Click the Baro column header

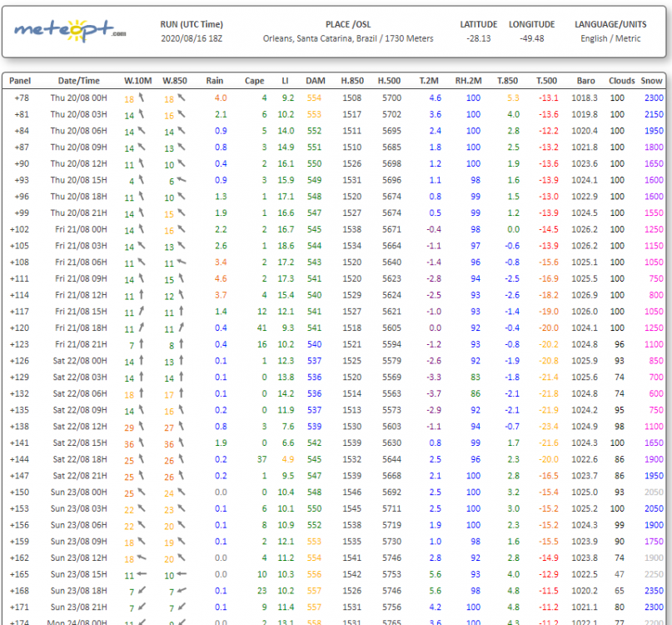(x=586, y=81)
